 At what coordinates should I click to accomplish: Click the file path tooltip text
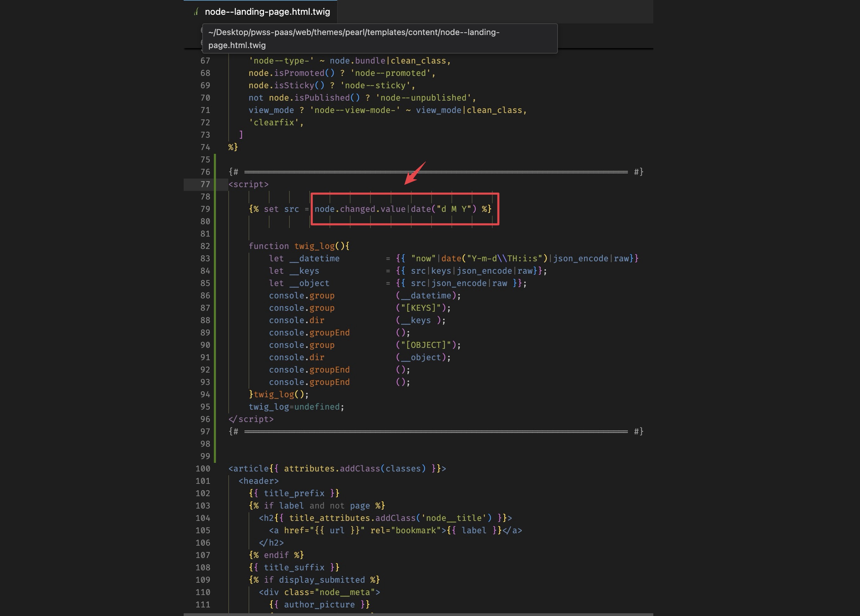pos(354,39)
